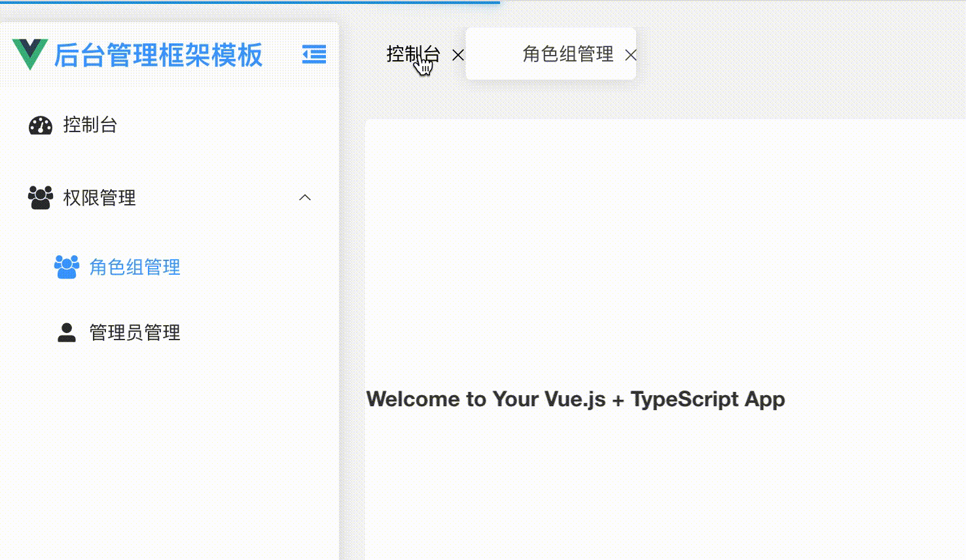Open 控制台 in the sidebar menu
966x560 pixels.
point(170,125)
